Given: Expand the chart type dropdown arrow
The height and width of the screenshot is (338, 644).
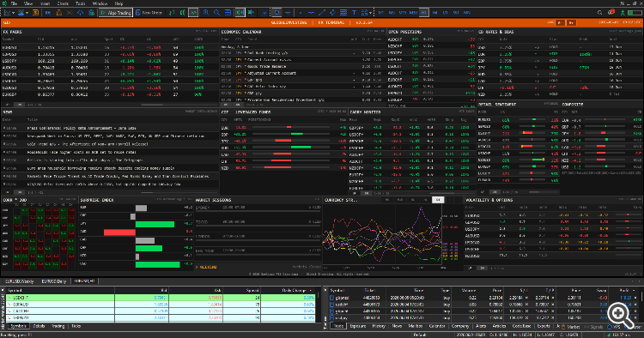Looking at the screenshot, I should click(x=14, y=13).
